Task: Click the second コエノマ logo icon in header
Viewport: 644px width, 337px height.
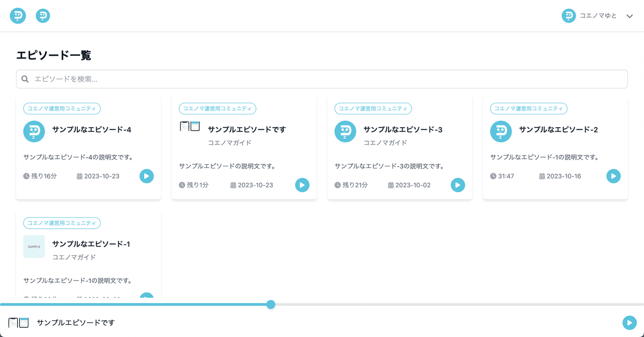Action: tap(43, 16)
